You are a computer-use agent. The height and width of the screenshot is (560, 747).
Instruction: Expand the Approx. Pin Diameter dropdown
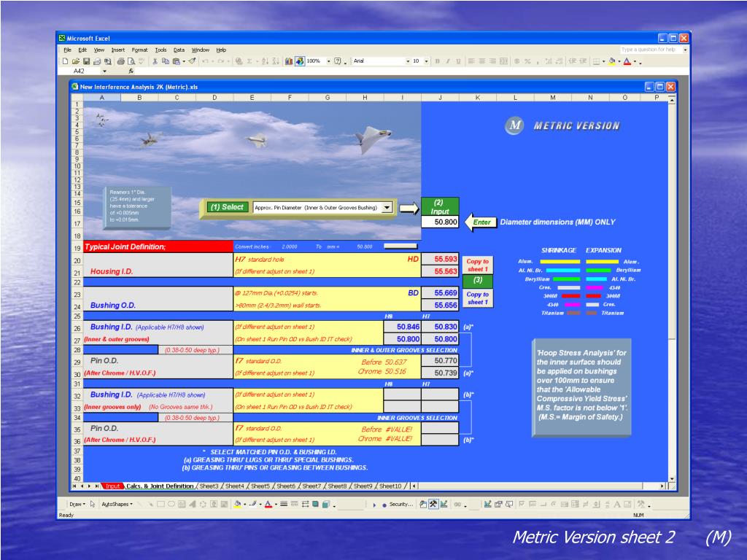(x=387, y=207)
